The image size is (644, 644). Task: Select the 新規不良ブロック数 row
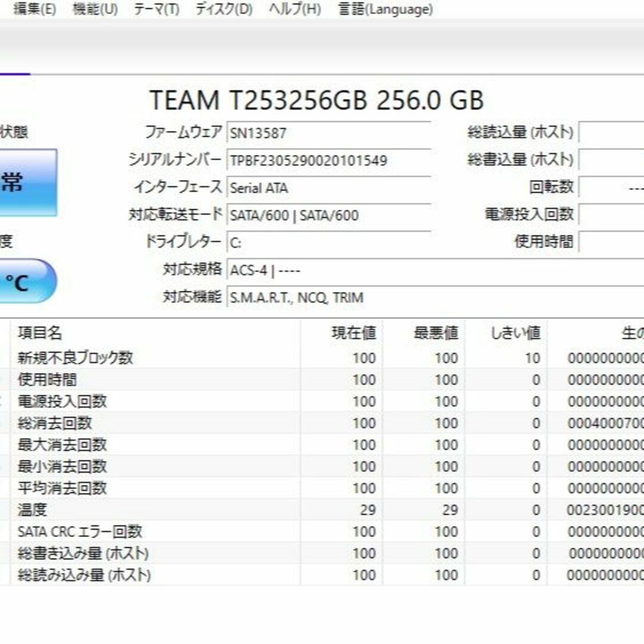(322, 358)
